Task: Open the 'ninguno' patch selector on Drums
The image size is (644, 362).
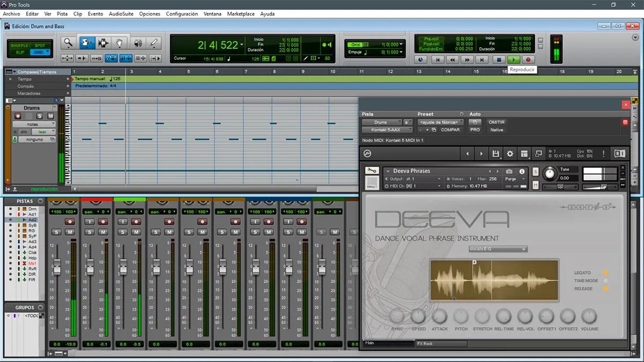Action: tap(38, 139)
